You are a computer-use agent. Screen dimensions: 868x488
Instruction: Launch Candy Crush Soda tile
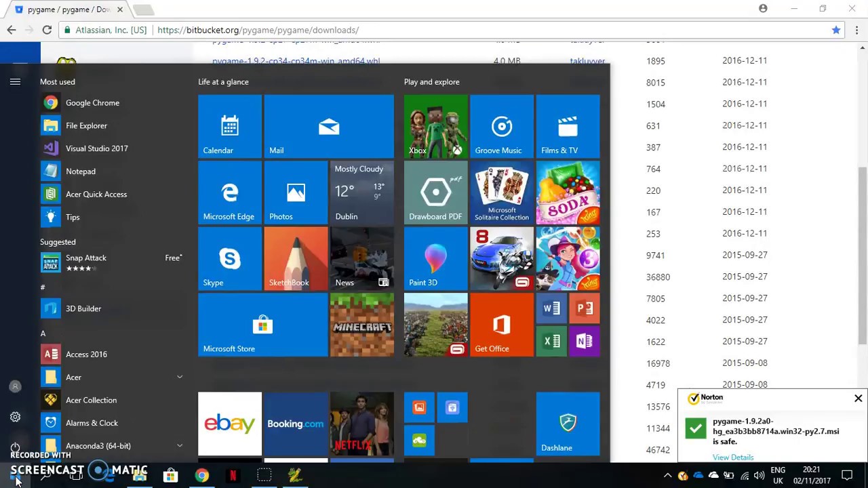pyautogui.click(x=568, y=192)
